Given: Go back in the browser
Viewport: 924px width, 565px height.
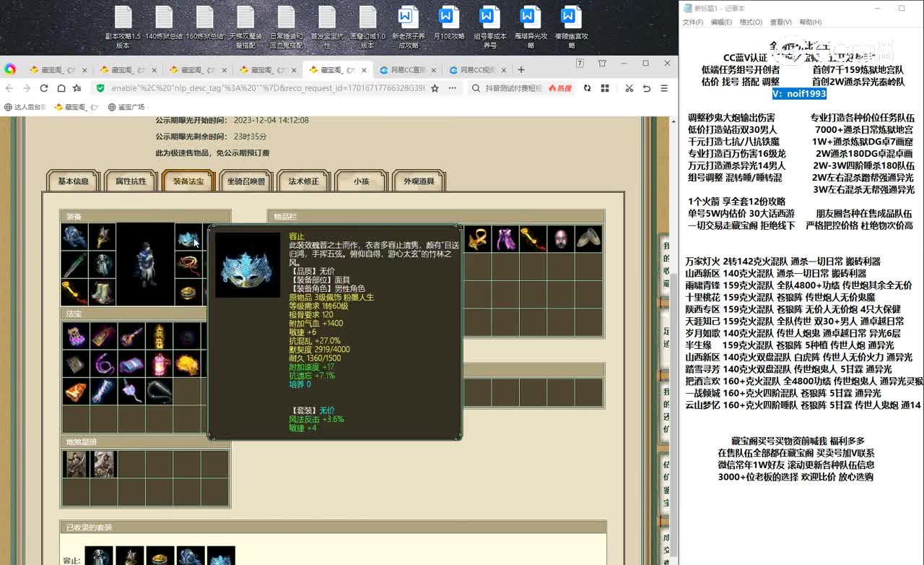Looking at the screenshot, I should (x=9, y=88).
